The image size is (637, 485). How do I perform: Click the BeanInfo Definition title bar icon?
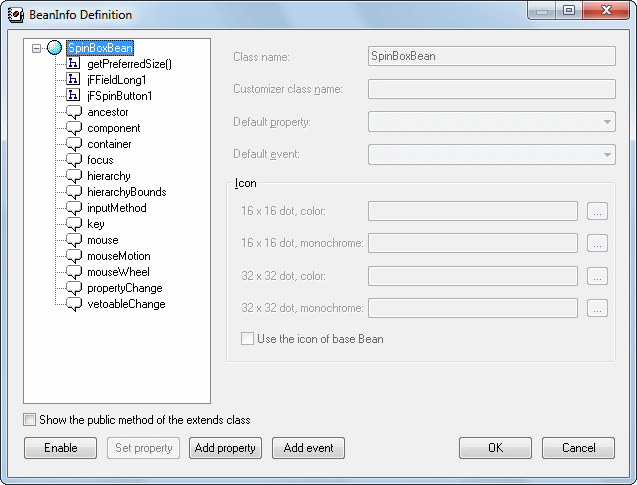(x=15, y=15)
